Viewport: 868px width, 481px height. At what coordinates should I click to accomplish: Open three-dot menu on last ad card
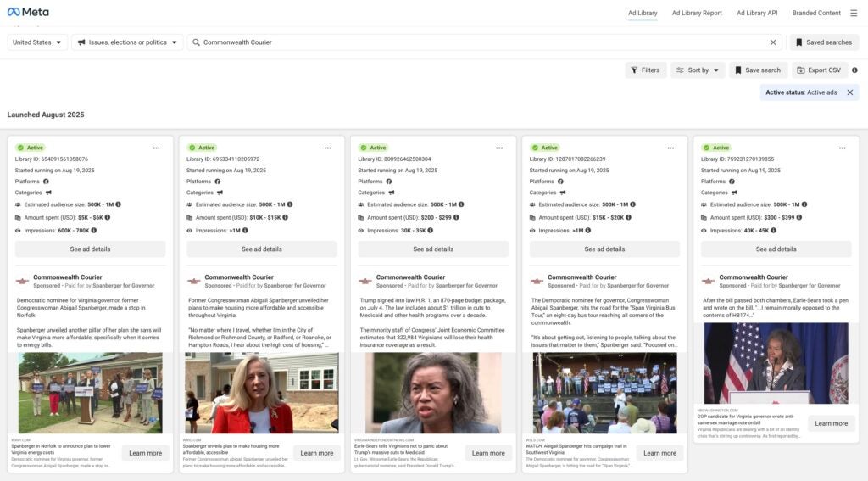[x=842, y=148]
